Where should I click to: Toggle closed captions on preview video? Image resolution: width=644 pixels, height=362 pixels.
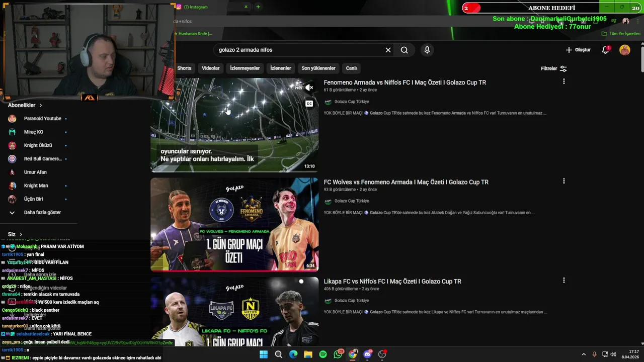(309, 104)
